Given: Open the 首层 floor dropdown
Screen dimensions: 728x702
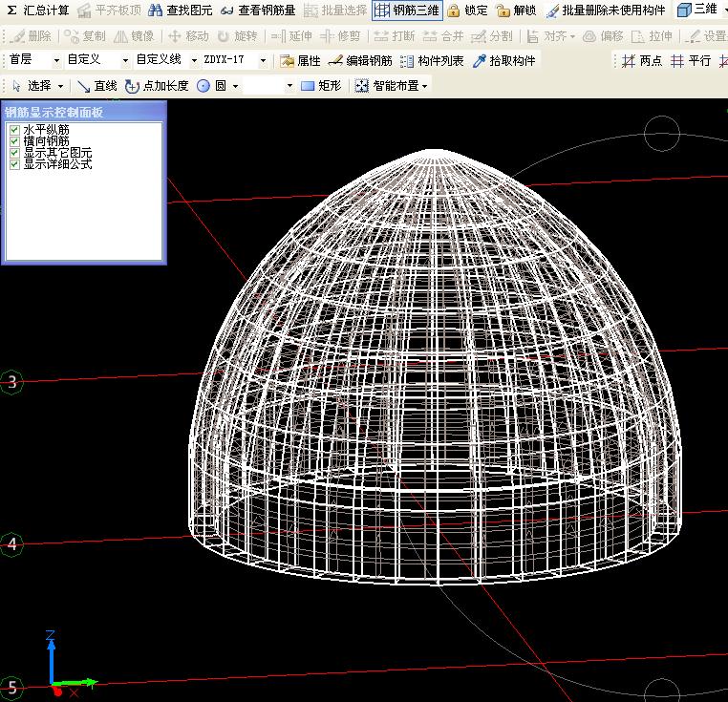Looking at the screenshot, I should (x=56, y=61).
